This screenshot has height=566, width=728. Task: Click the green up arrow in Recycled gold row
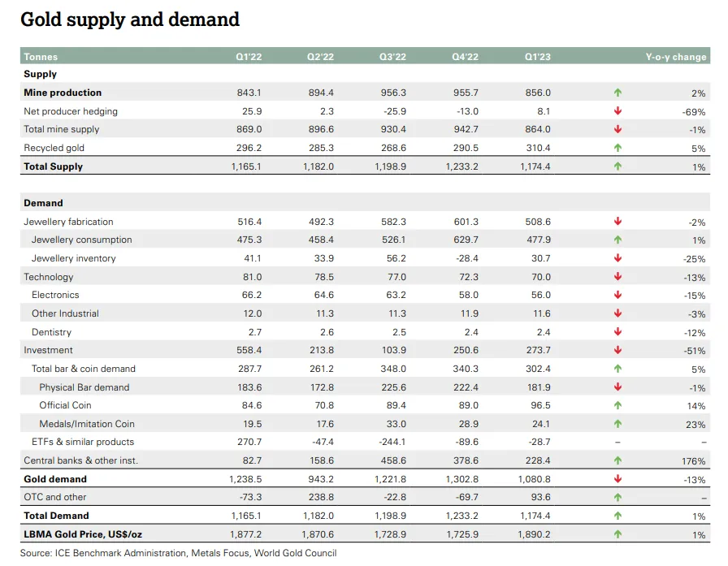[617, 148]
